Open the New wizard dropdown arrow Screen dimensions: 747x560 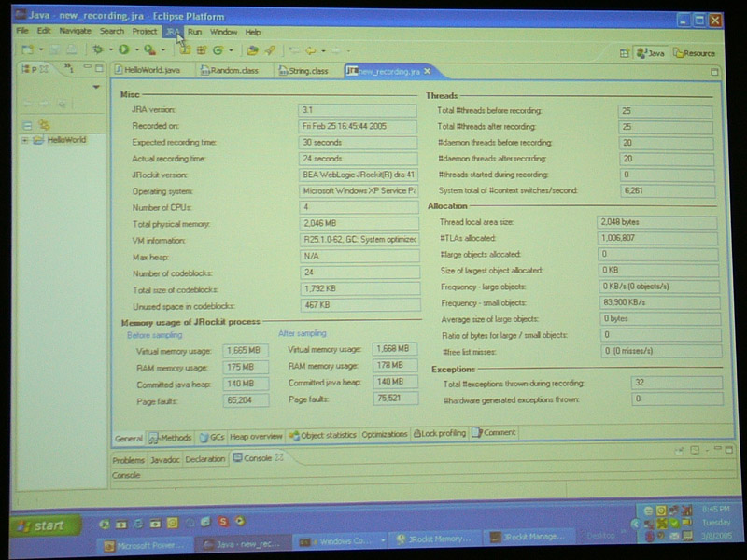(41, 49)
